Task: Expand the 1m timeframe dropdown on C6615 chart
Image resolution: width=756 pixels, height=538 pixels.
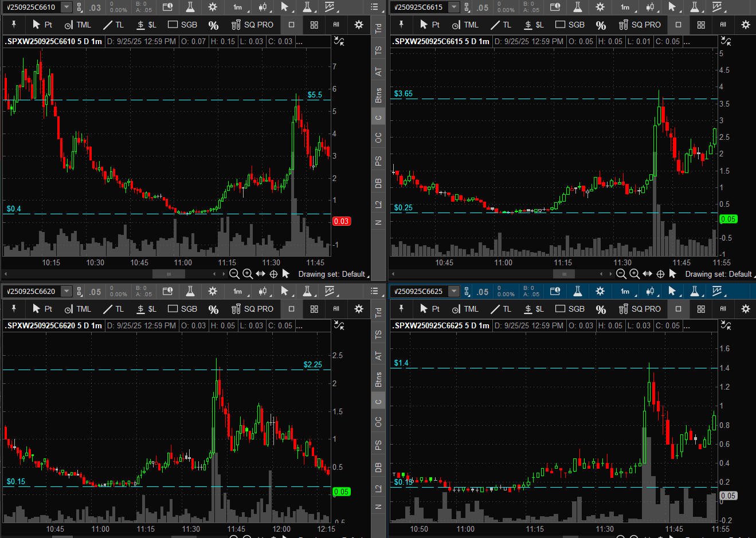Action: pyautogui.click(x=625, y=7)
